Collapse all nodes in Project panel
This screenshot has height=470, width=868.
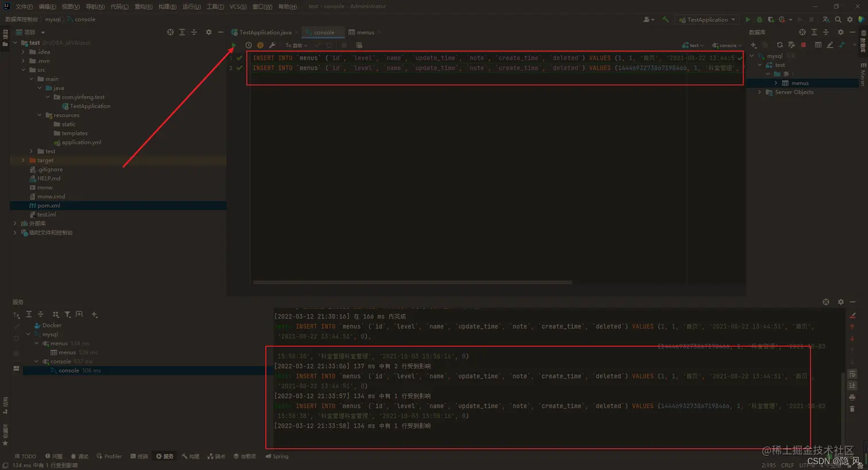(x=193, y=32)
